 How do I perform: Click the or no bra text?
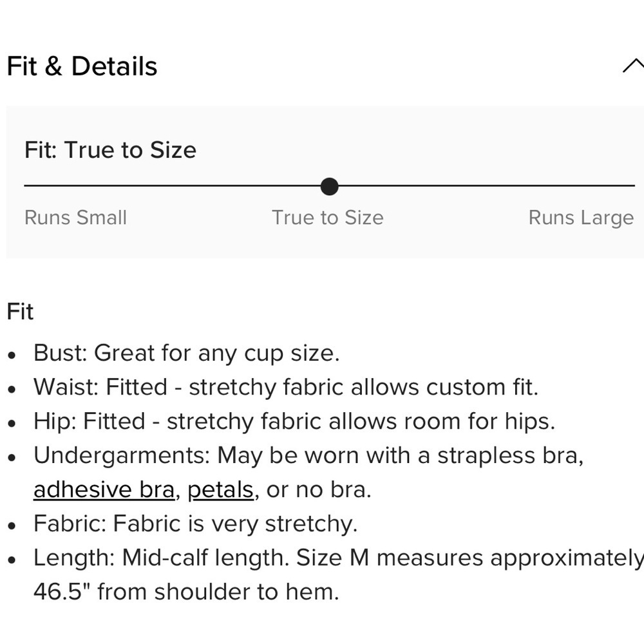click(x=319, y=489)
